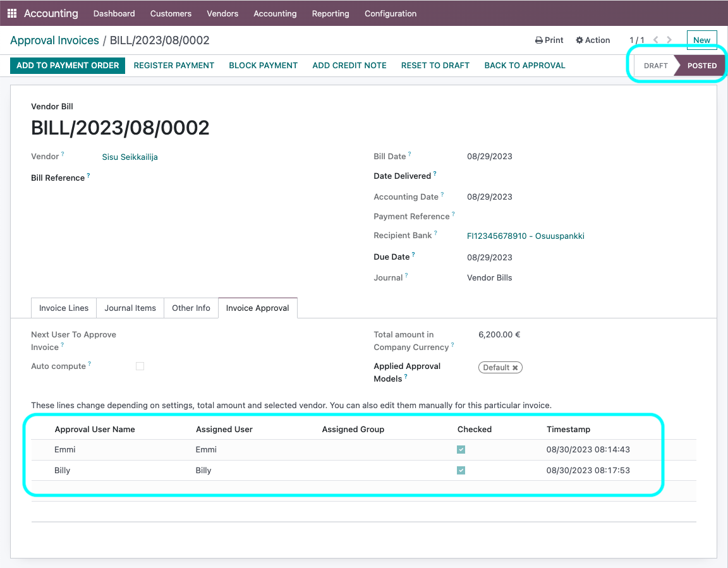This screenshot has width=728, height=568.
Task: Click the next record arrow
Action: coord(669,39)
